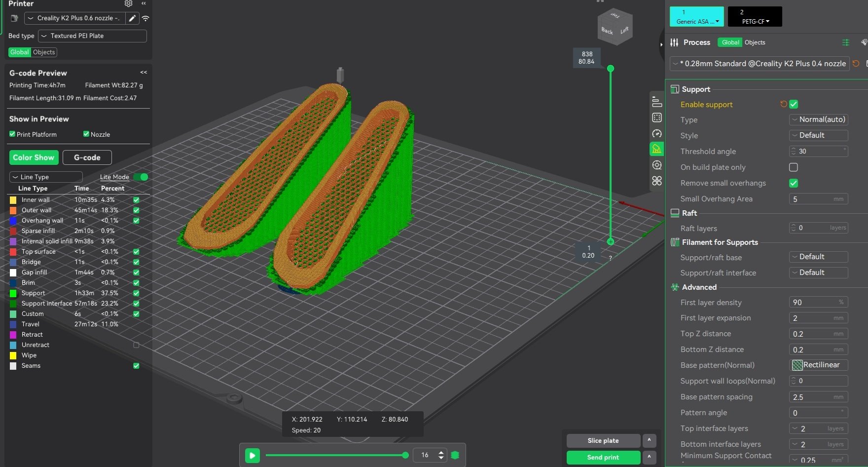Open Base pattern Rectilinear dropdown
Viewport: 868px width, 467px height.
tap(818, 365)
